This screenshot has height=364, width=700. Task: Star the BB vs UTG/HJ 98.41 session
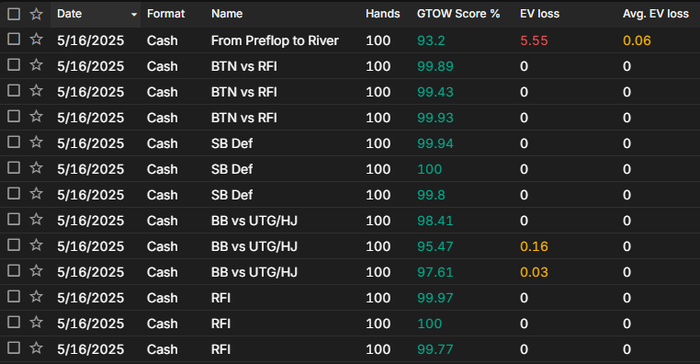pyautogui.click(x=36, y=220)
